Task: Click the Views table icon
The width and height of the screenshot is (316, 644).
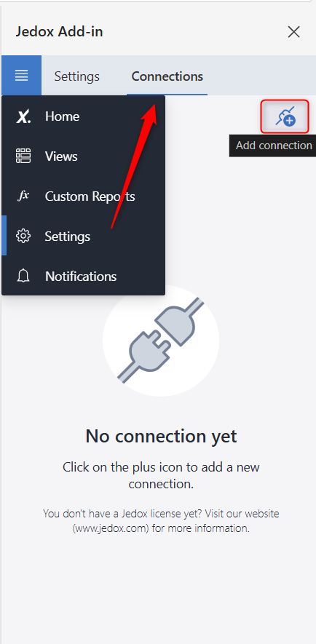Action: 23,156
